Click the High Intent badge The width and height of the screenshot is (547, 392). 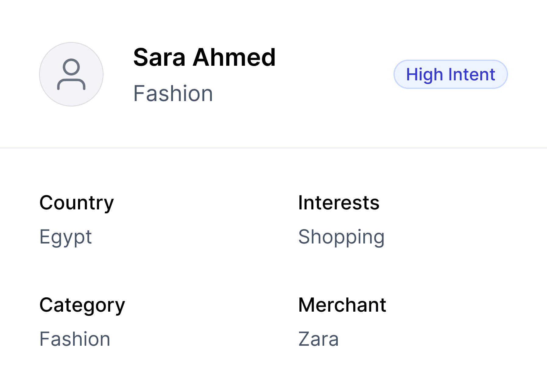point(450,74)
